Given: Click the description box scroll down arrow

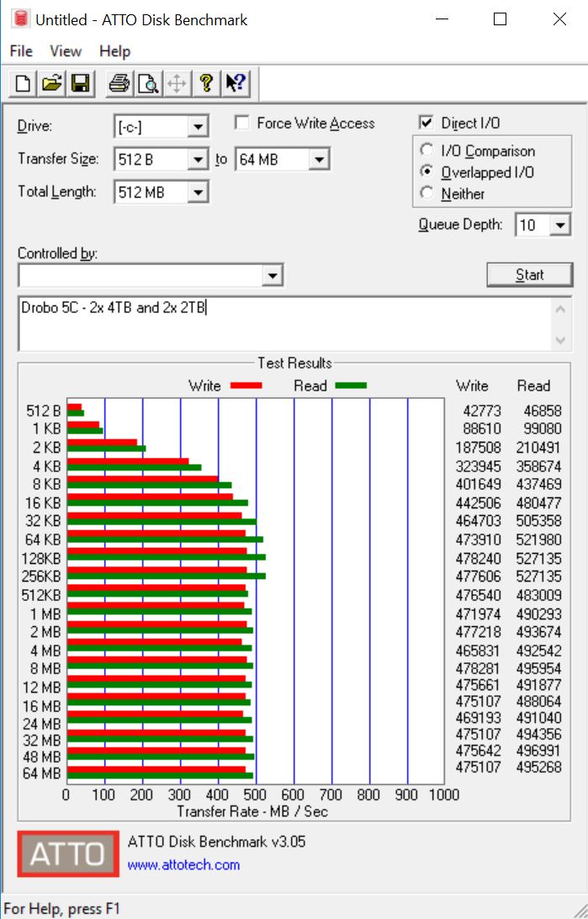Looking at the screenshot, I should coord(560,340).
